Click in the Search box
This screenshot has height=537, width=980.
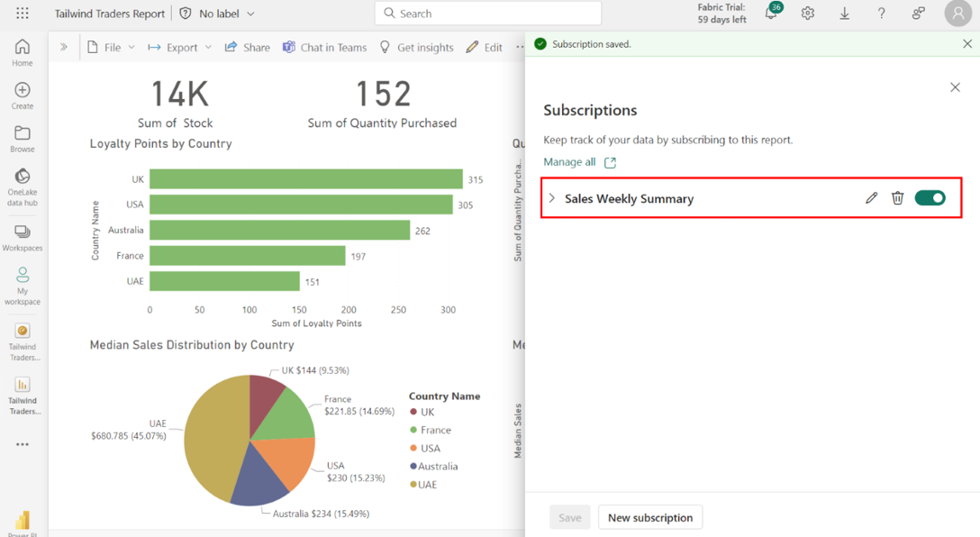pos(488,14)
